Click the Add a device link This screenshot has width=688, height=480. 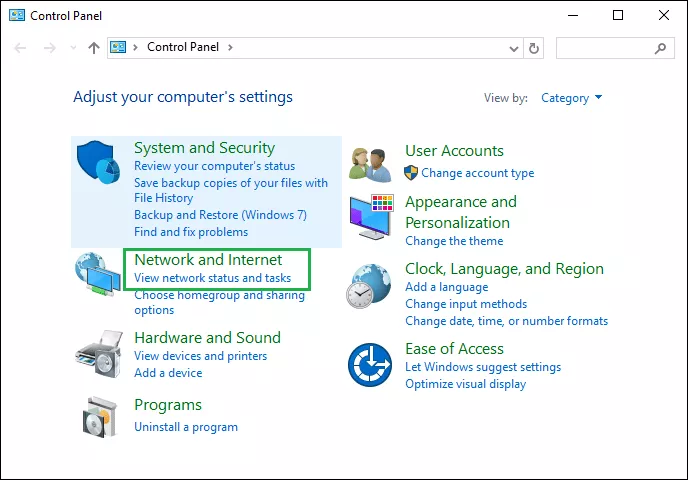click(168, 373)
